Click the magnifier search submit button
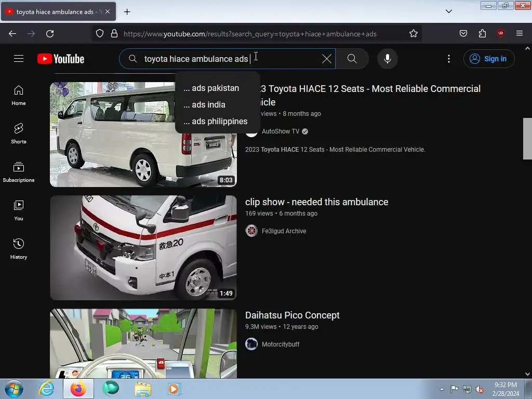532x399 pixels. click(352, 59)
